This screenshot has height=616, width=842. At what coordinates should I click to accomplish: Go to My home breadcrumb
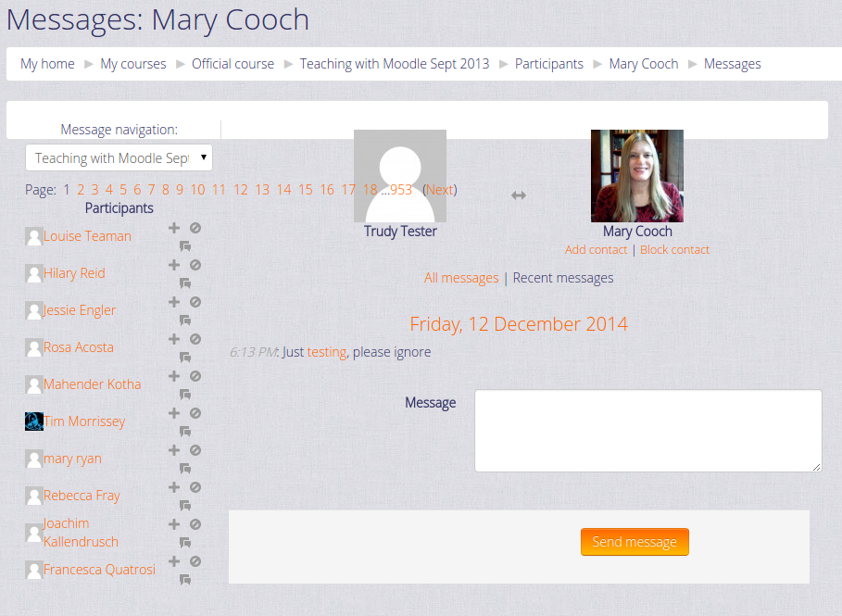(x=47, y=64)
